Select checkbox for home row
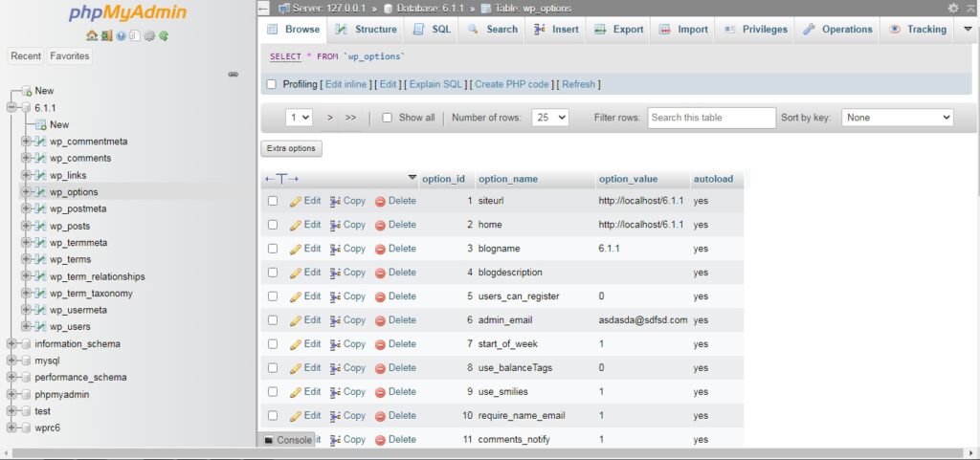 tap(273, 225)
